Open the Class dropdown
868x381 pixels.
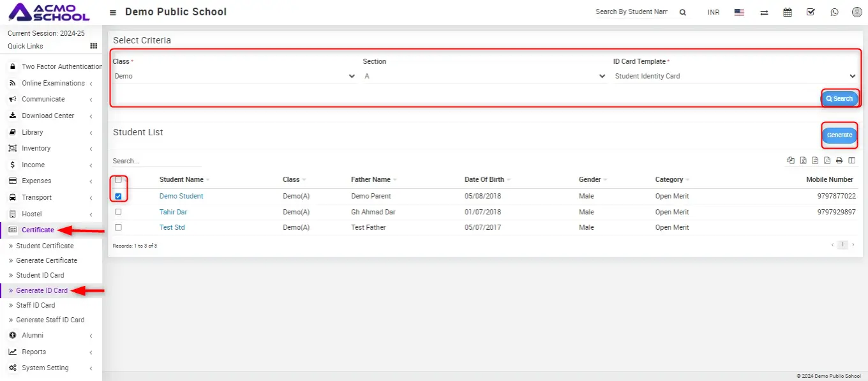[234, 76]
